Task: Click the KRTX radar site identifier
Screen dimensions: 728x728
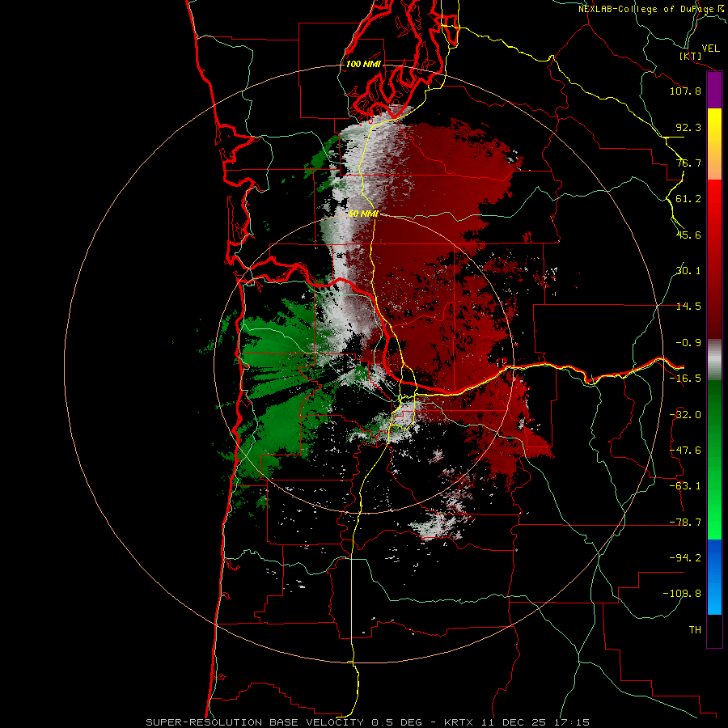Action: click(x=459, y=722)
